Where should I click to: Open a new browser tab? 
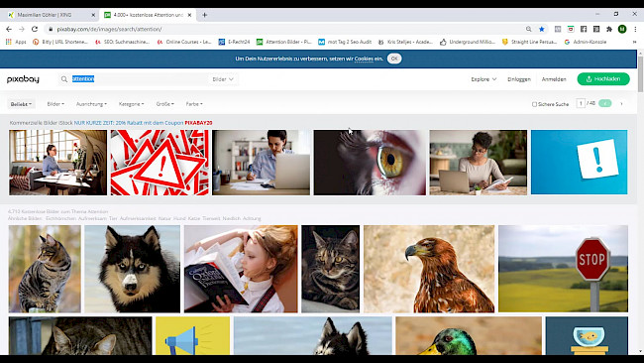tap(204, 15)
